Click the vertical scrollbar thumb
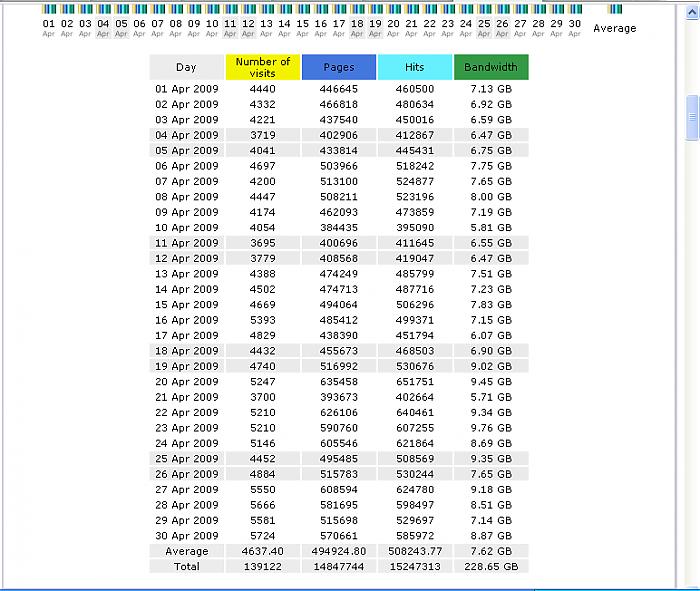This screenshot has height=591, width=700. pyautogui.click(x=692, y=117)
